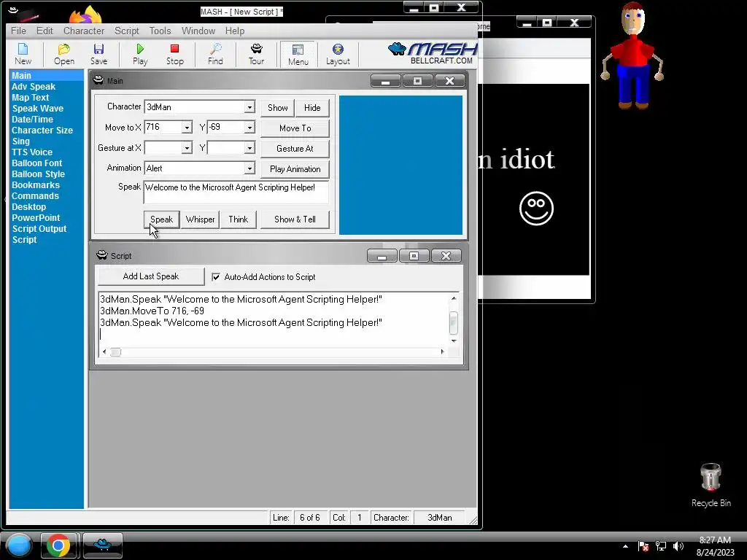The width and height of the screenshot is (747, 560).
Task: Expand the Gesture at Y dropdown
Action: pos(249,148)
